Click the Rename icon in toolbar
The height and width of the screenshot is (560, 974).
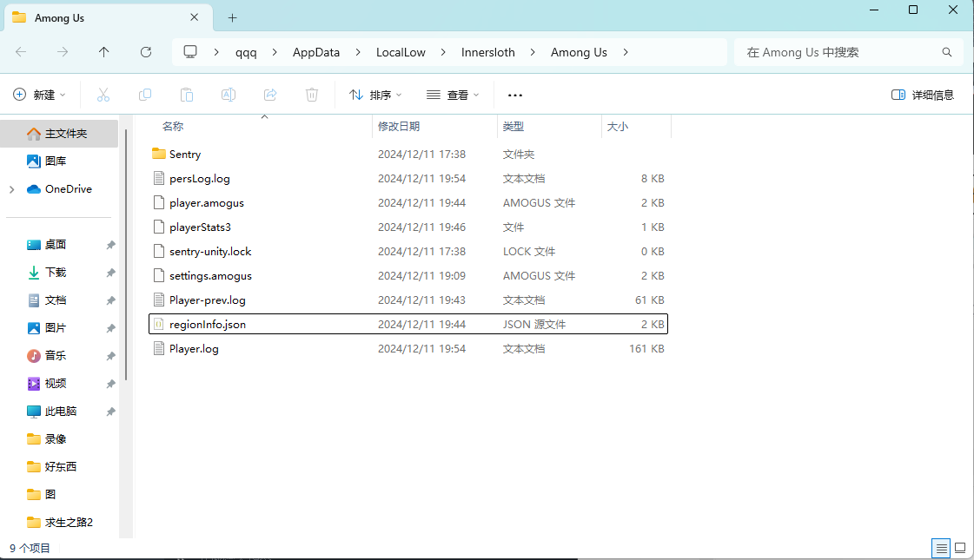pos(228,95)
